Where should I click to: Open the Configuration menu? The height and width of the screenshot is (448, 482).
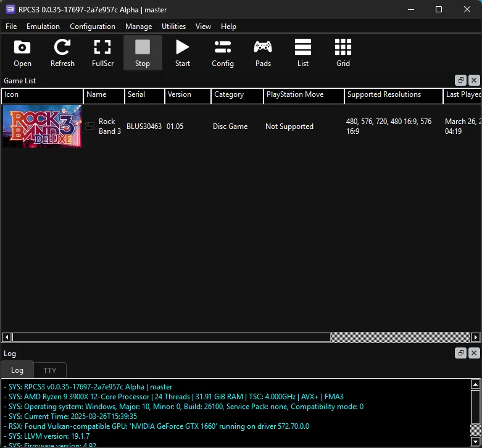pos(93,27)
